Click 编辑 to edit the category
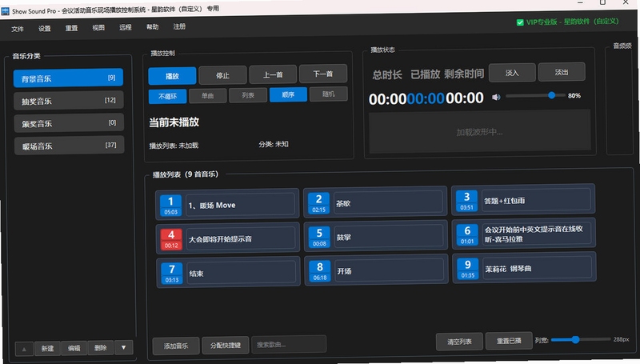The width and height of the screenshot is (640, 364). 74,348
